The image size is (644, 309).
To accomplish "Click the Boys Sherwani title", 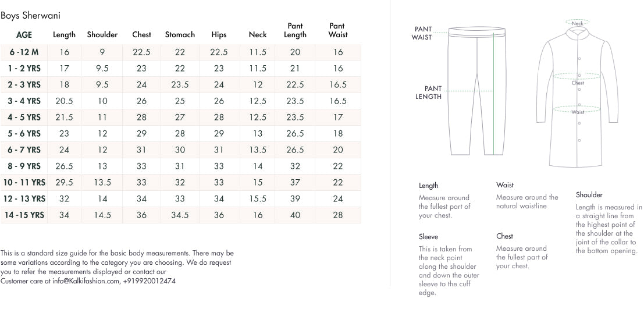I will tap(30, 16).
